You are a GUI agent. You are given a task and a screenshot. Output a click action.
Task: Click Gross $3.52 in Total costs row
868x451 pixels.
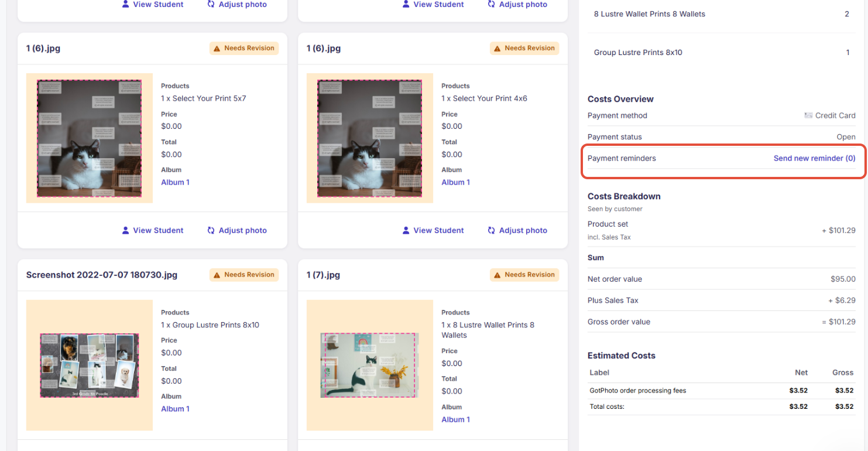pos(844,406)
